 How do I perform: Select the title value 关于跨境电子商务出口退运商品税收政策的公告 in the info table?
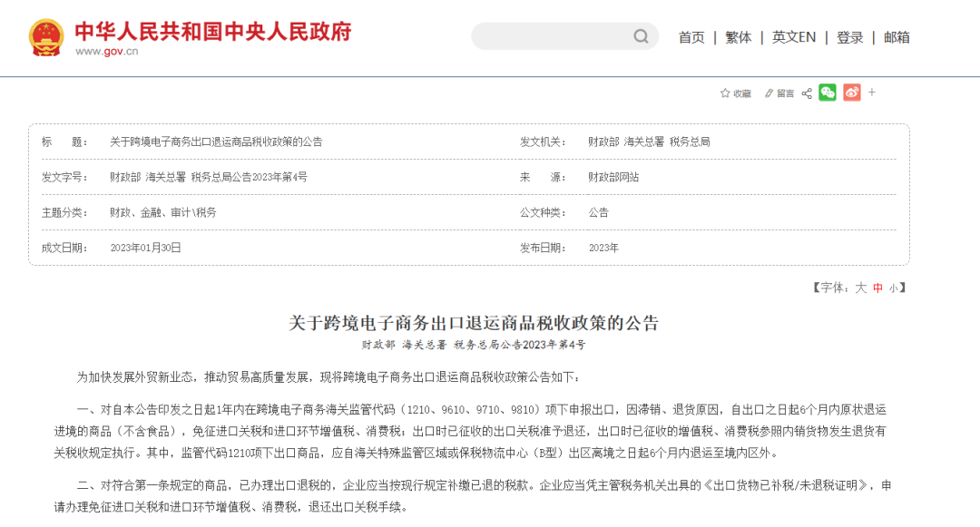(216, 142)
